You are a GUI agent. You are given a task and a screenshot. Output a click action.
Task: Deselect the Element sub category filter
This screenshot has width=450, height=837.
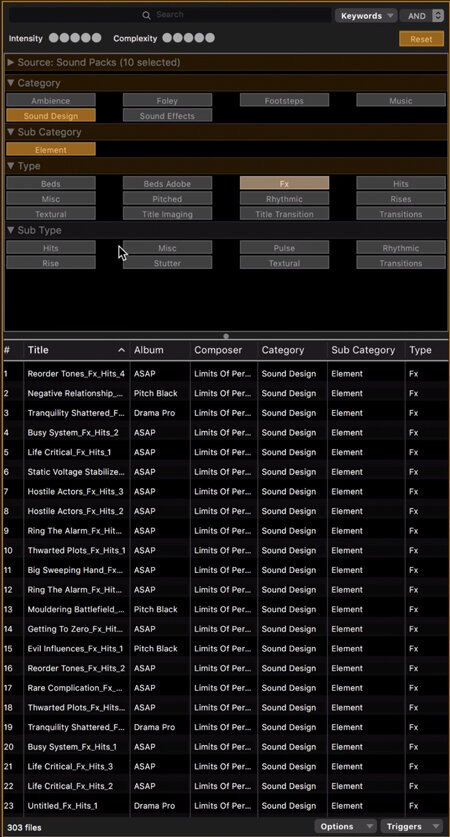point(51,149)
